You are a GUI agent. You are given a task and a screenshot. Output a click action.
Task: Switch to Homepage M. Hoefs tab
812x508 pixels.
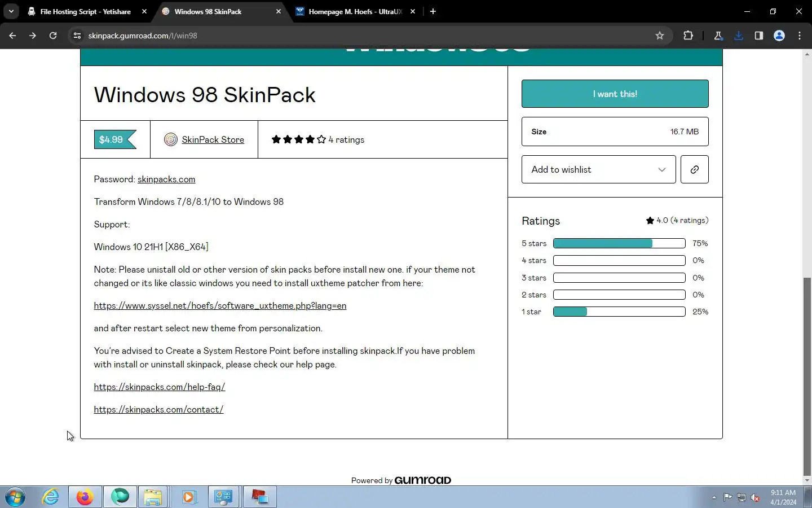click(355, 11)
